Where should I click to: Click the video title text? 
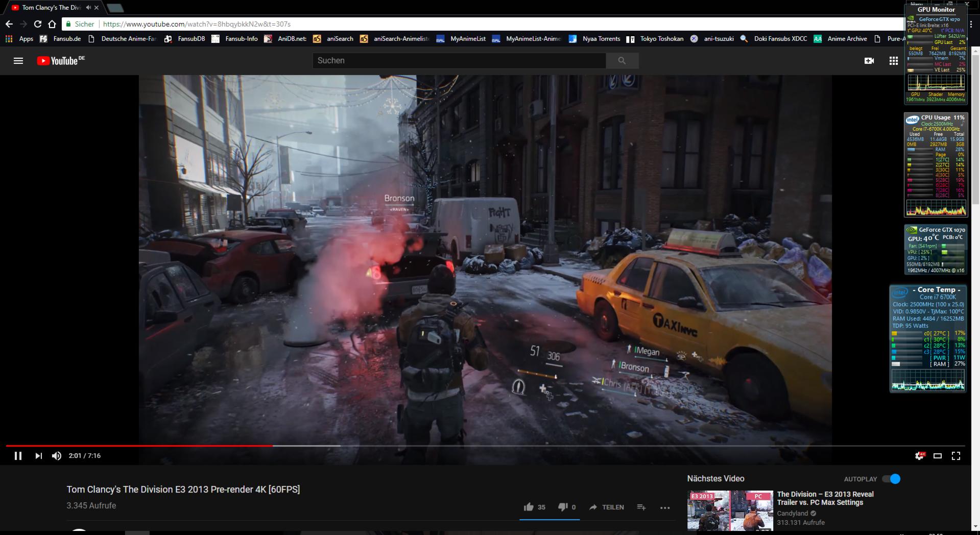coord(183,490)
